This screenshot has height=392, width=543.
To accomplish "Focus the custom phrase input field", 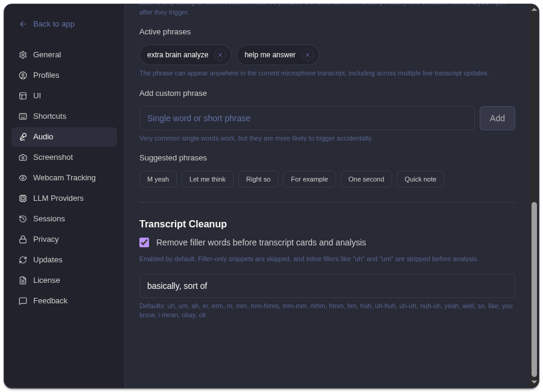I will pyautogui.click(x=307, y=118).
